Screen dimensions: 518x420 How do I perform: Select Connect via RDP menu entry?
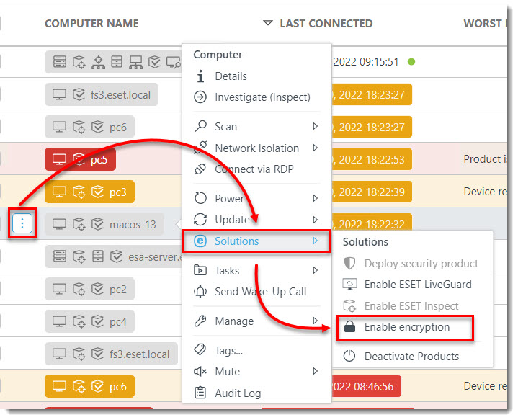(254, 169)
